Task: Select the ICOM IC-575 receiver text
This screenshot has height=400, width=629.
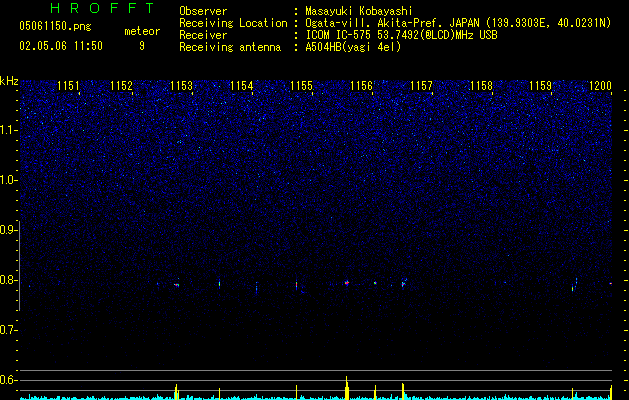Action: click(401, 35)
